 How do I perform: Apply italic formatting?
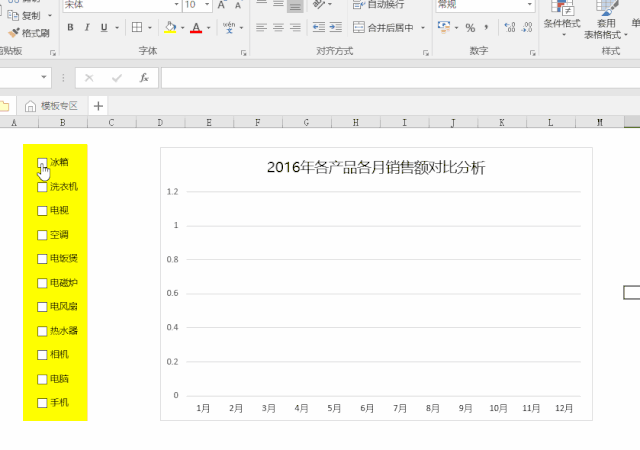pos(87,28)
